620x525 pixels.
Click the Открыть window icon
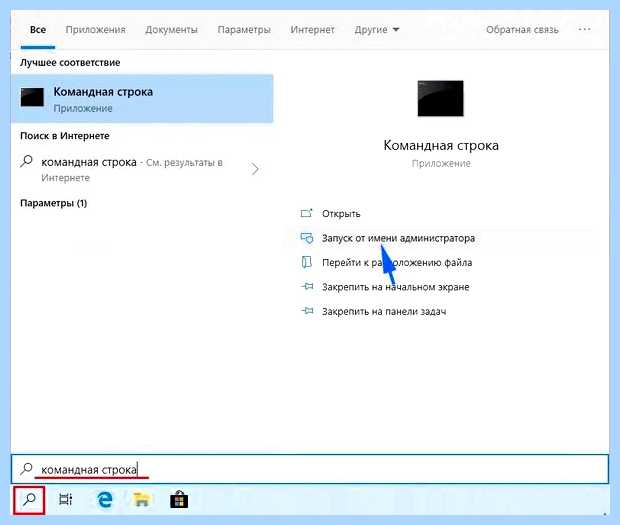306,213
